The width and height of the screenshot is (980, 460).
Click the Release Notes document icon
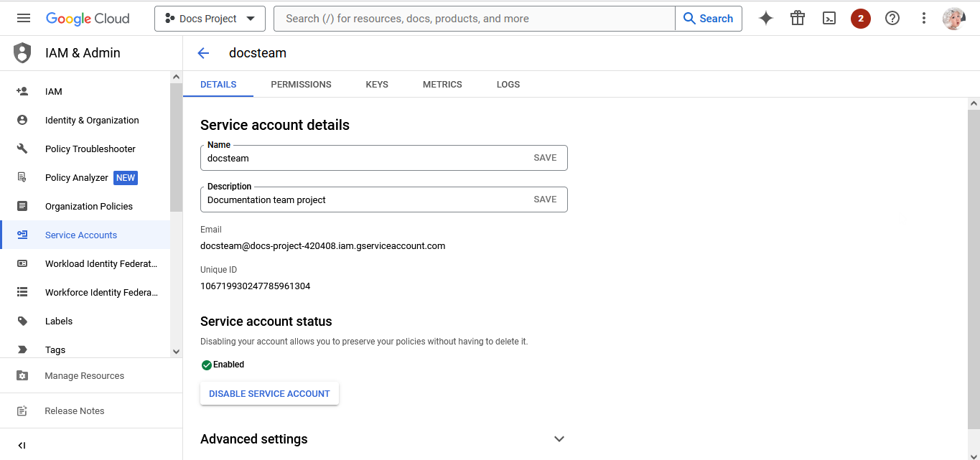[x=22, y=410]
